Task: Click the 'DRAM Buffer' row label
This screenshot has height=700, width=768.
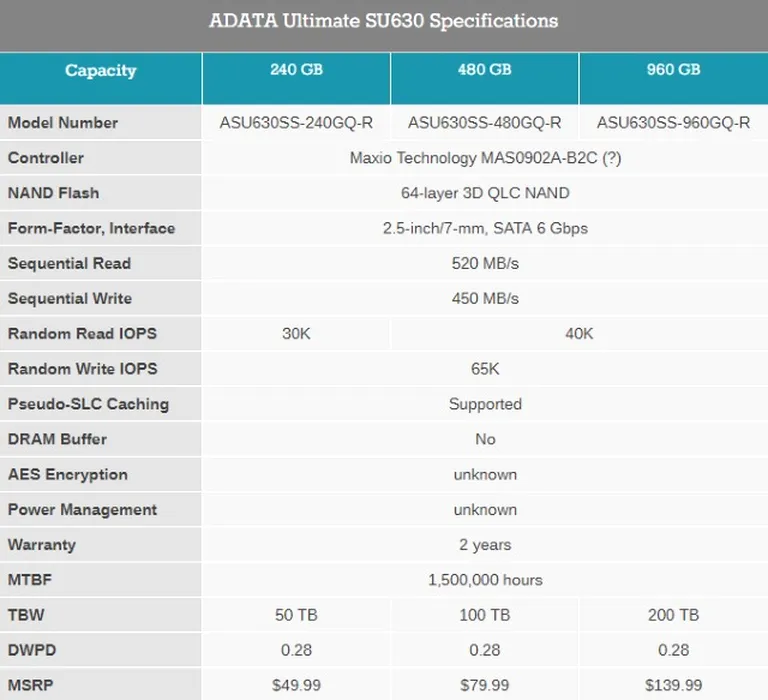Action: click(x=57, y=439)
